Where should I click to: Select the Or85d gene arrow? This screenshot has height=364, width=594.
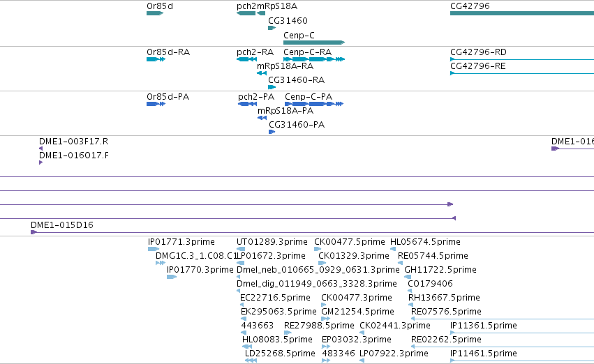(155, 13)
